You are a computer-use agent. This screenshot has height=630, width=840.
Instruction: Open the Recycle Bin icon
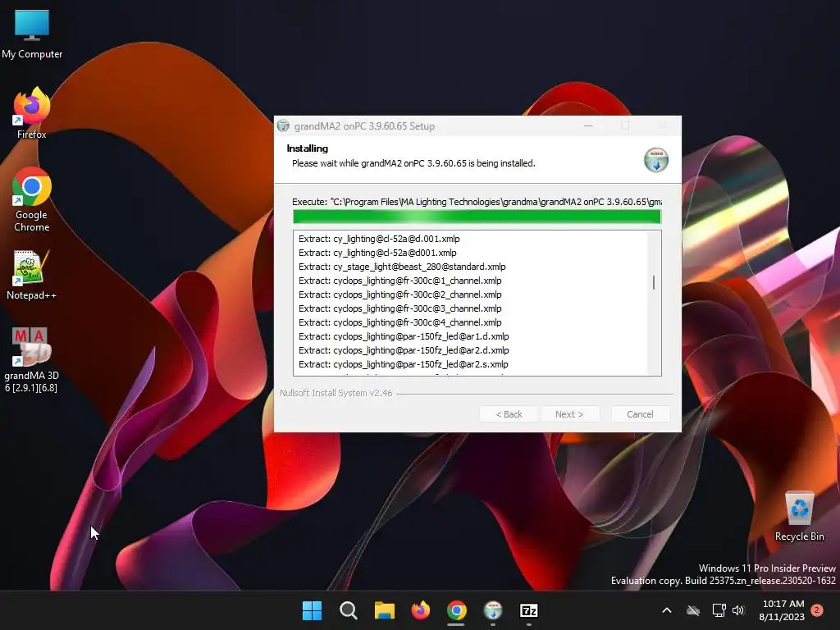799,517
